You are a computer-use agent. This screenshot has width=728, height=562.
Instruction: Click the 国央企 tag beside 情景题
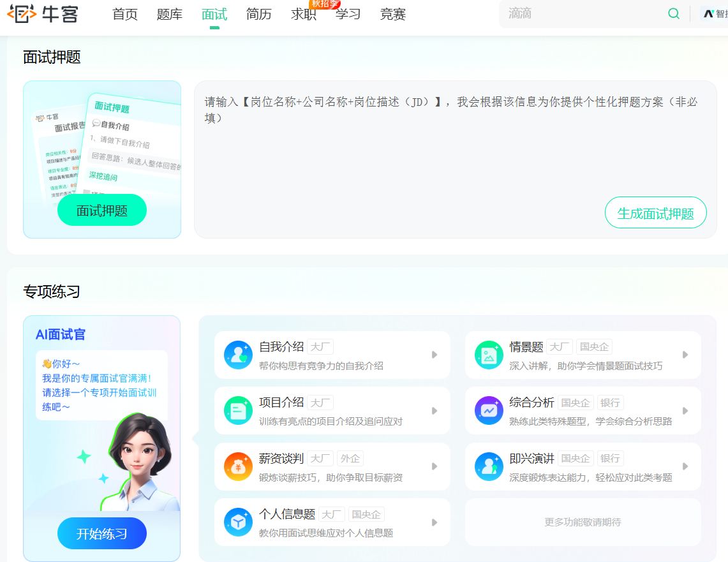click(x=594, y=347)
